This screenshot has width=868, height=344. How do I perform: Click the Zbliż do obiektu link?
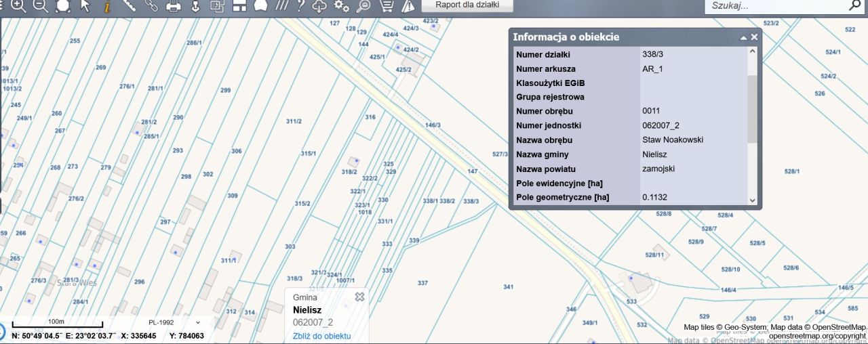coord(321,336)
